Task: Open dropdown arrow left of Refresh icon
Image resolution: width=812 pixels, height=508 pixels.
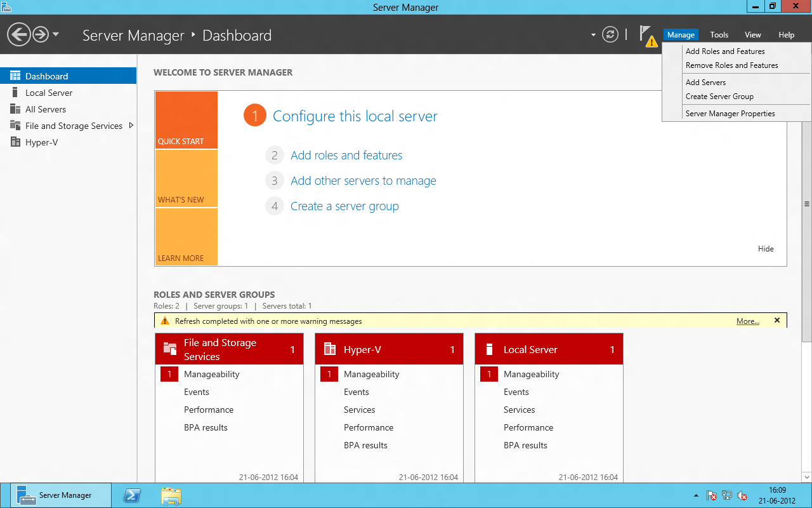Action: [x=594, y=35]
